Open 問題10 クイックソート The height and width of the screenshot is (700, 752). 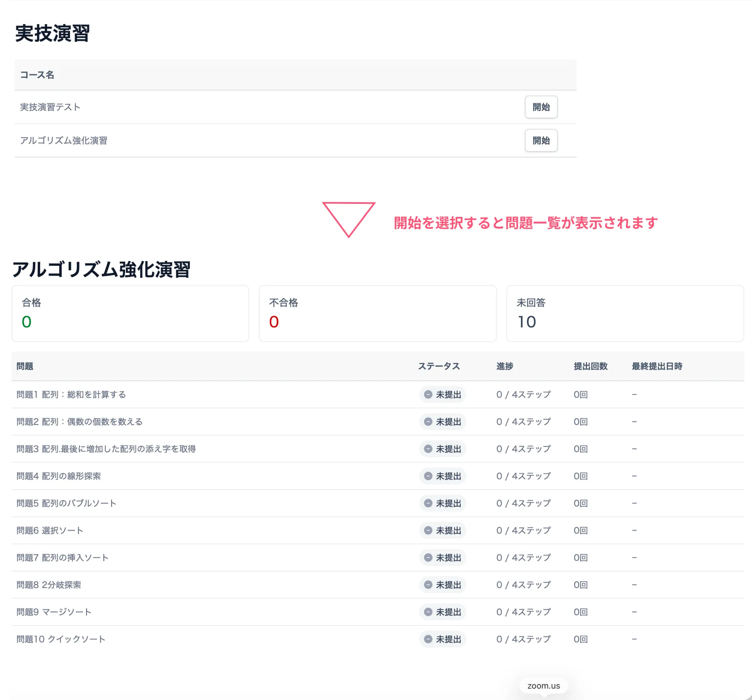tap(60, 639)
